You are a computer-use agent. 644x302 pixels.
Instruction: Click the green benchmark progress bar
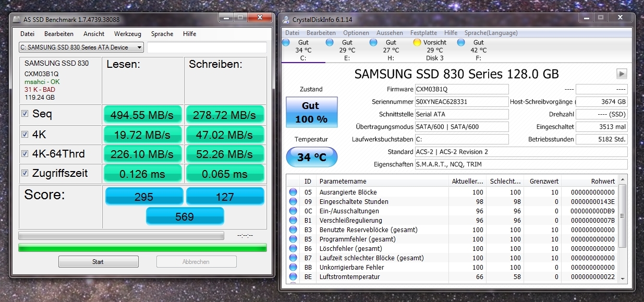coord(142,247)
